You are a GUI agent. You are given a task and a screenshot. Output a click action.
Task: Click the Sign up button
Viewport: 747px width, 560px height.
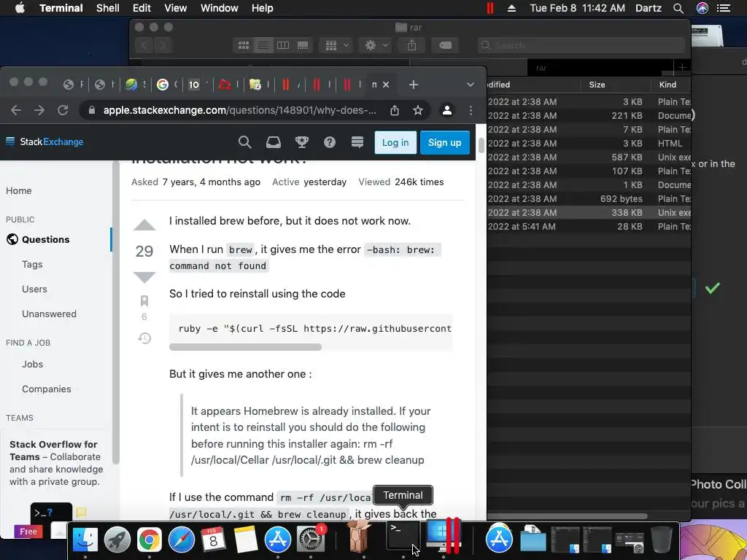[444, 142]
